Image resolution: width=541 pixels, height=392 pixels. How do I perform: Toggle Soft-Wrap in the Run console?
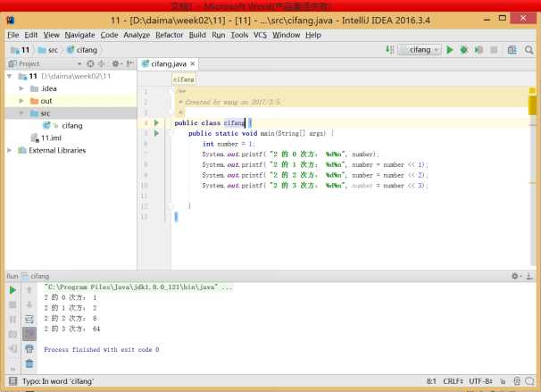29,320
